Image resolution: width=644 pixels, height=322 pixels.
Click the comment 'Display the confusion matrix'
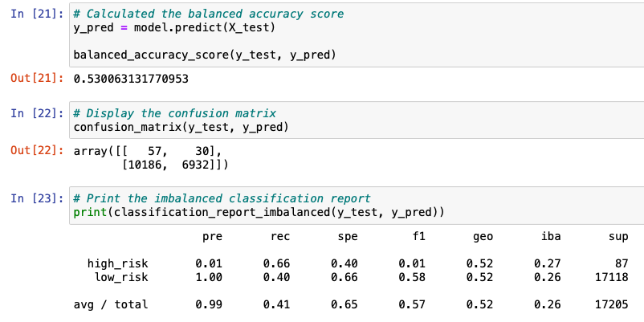175,113
